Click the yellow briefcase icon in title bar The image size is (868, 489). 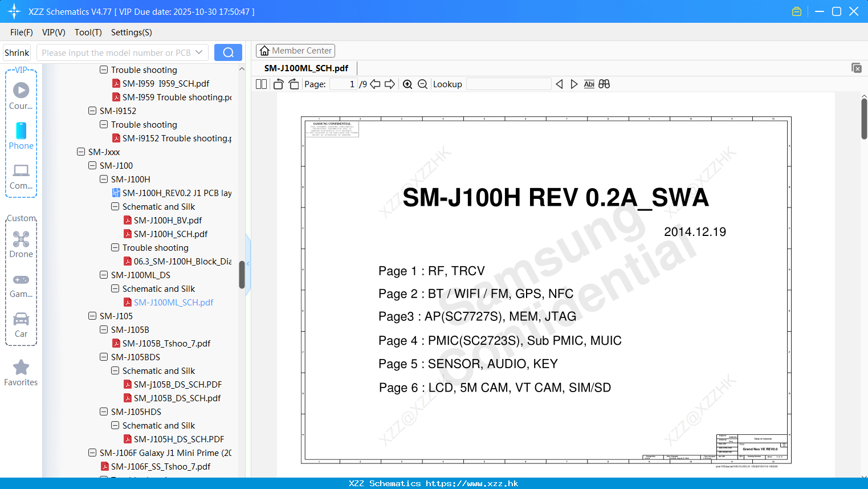coord(797,11)
